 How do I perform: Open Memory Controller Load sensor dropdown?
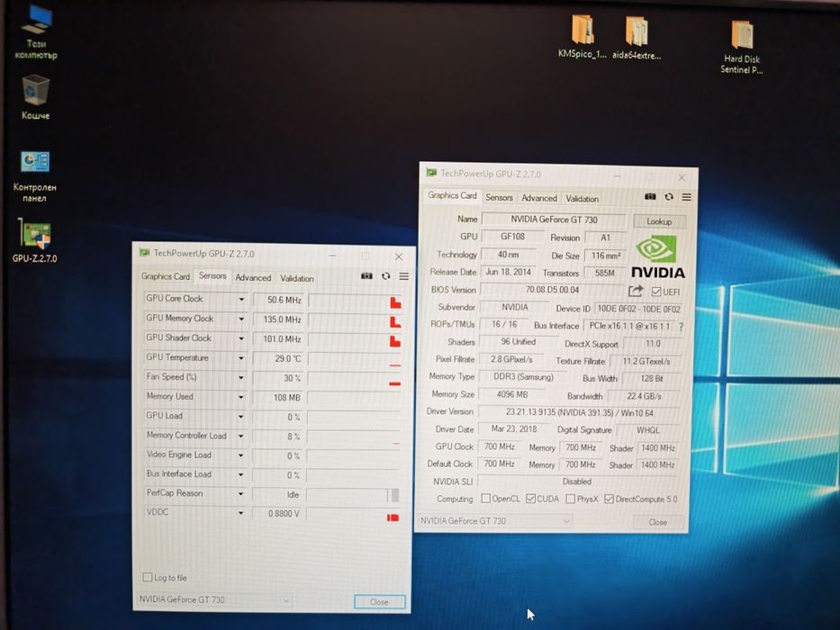tap(241, 436)
